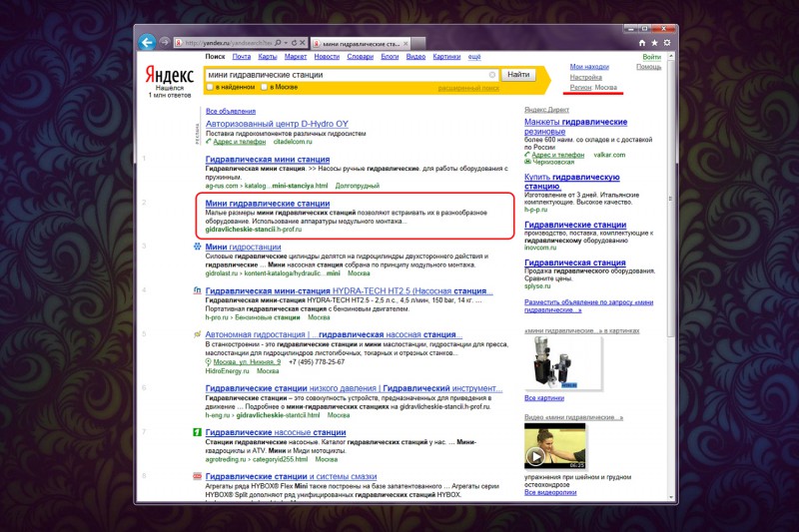Open the Почта menu link
The width and height of the screenshot is (799, 532).
[x=242, y=57]
